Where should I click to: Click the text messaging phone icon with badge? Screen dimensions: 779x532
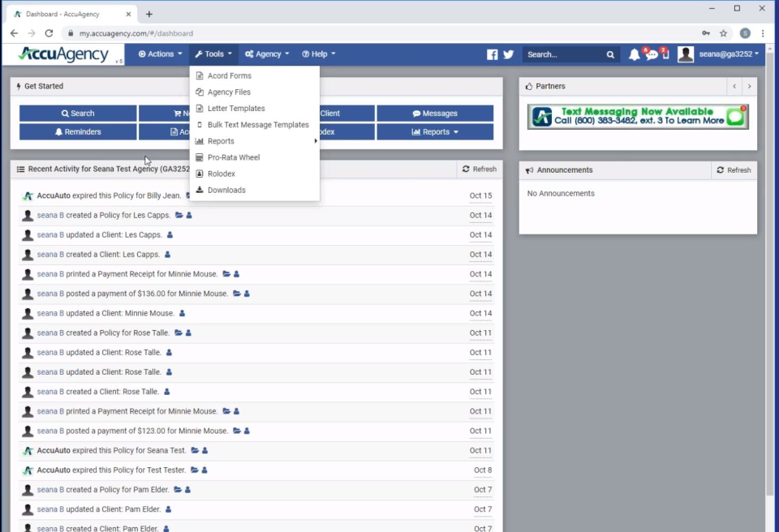[665, 54]
